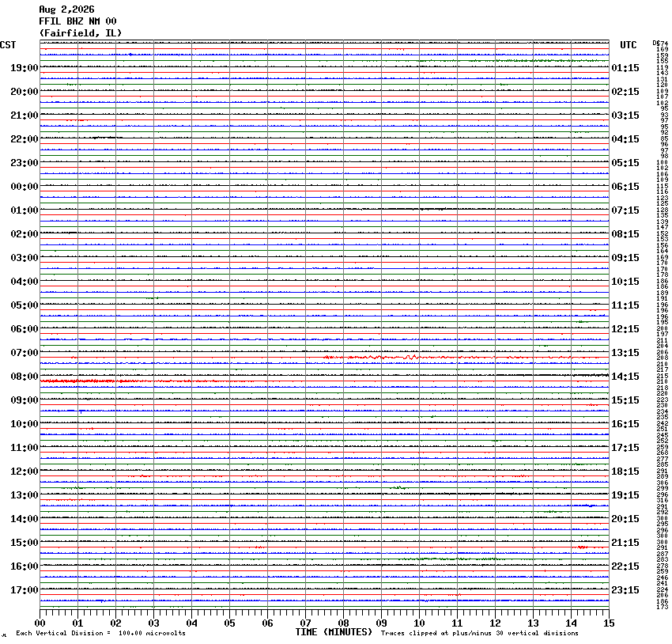Select the 07:00 CST row label
Screen dimensions: 672x644
point(25,352)
